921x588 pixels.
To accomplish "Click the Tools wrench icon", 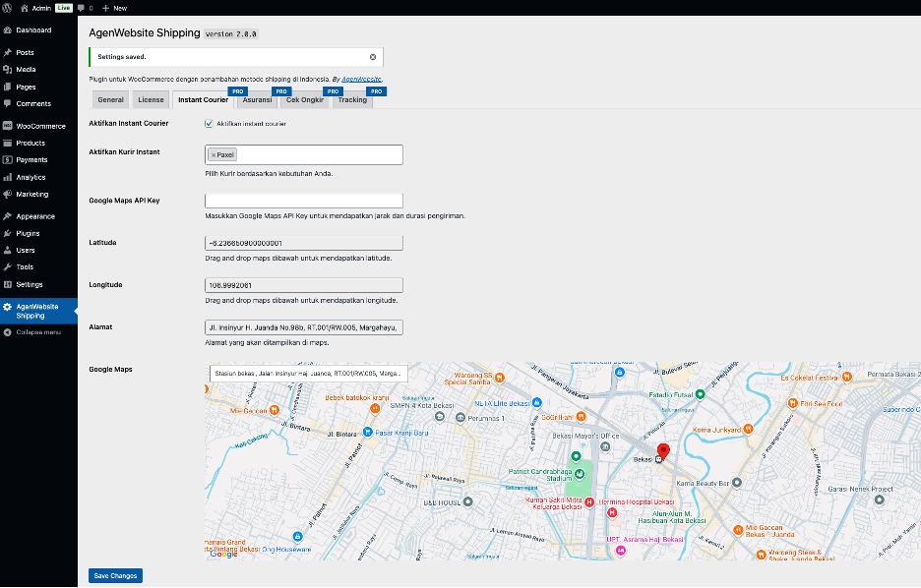I will coord(7,267).
